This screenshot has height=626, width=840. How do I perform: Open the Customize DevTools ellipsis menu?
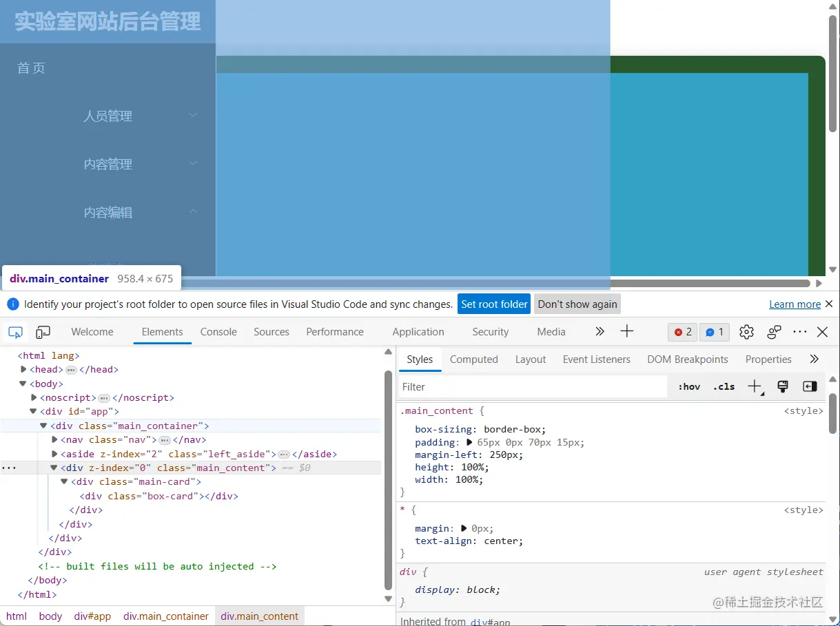pos(799,332)
